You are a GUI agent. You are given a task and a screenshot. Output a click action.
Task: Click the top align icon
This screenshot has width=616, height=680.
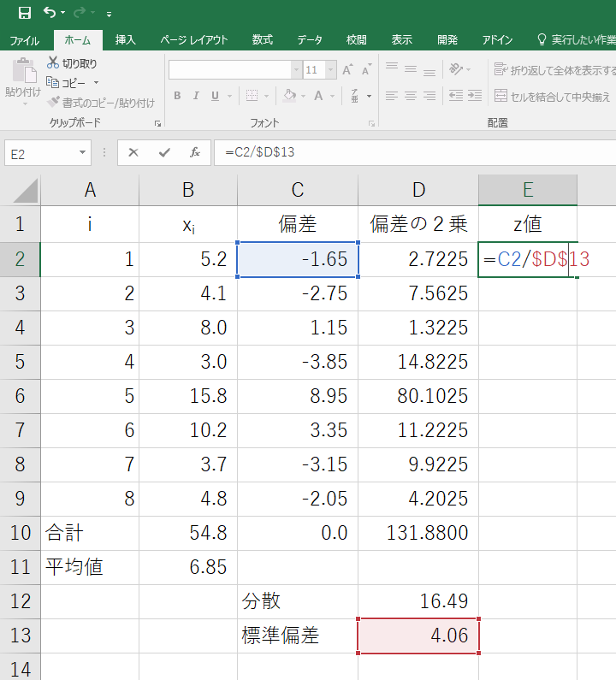(x=392, y=68)
